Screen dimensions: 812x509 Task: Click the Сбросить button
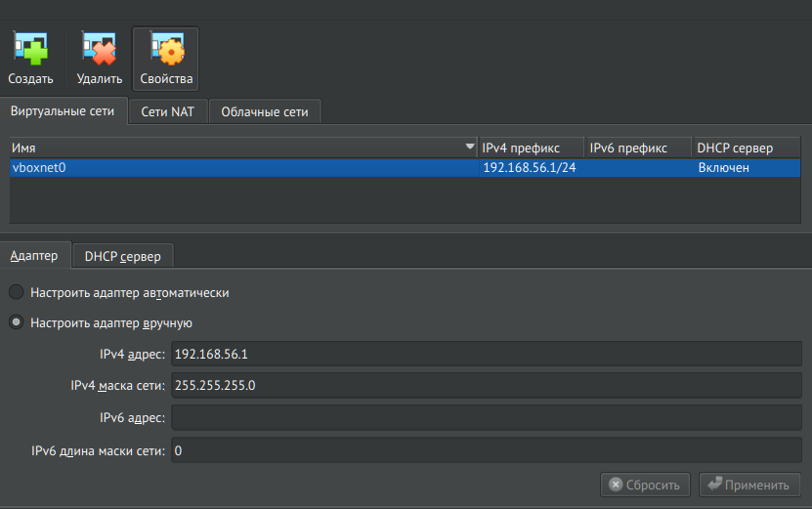645,485
